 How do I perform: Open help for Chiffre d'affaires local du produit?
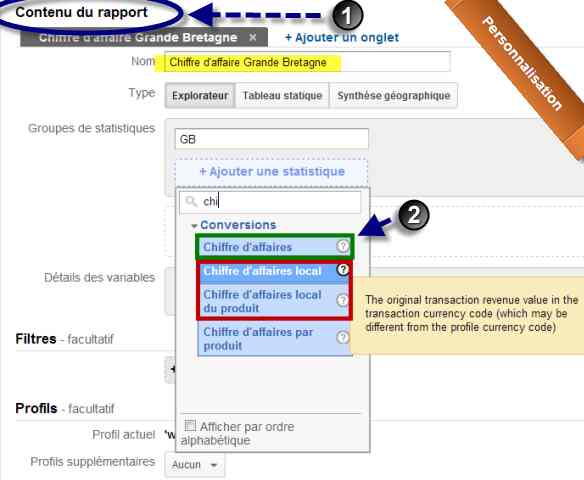[x=342, y=300]
